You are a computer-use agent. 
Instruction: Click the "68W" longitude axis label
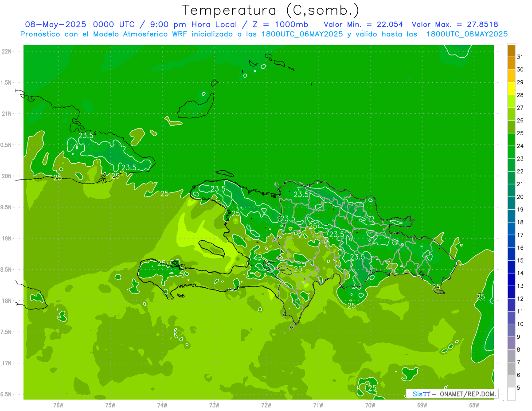coord(474,405)
